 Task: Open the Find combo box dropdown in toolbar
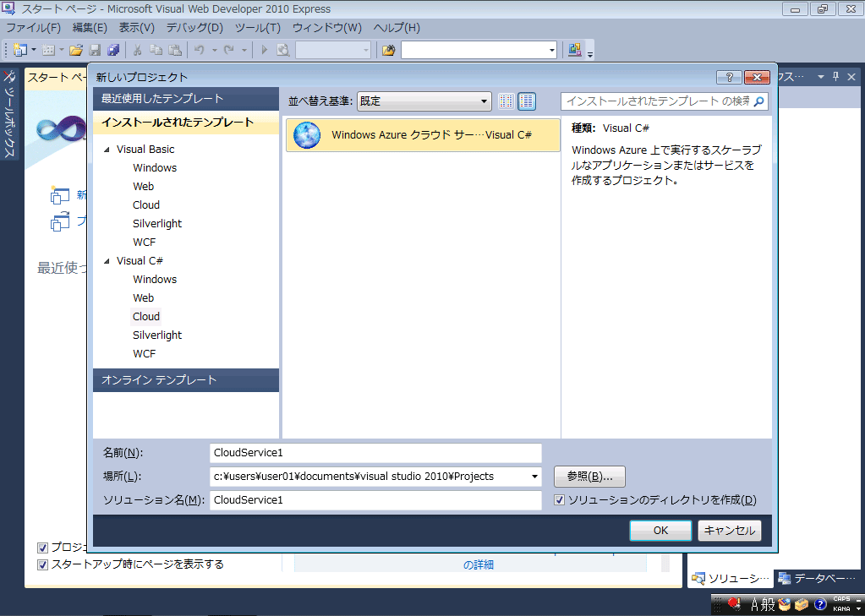(x=551, y=50)
